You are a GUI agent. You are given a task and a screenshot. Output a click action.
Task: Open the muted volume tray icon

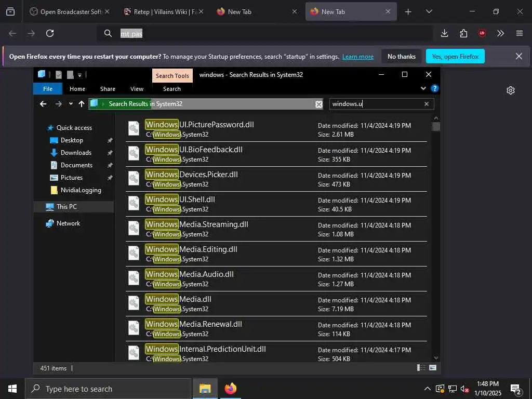tap(464, 389)
